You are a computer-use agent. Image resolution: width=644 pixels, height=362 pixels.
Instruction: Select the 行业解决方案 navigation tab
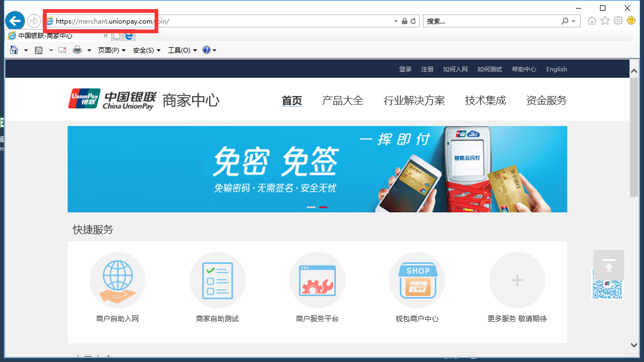pos(414,100)
